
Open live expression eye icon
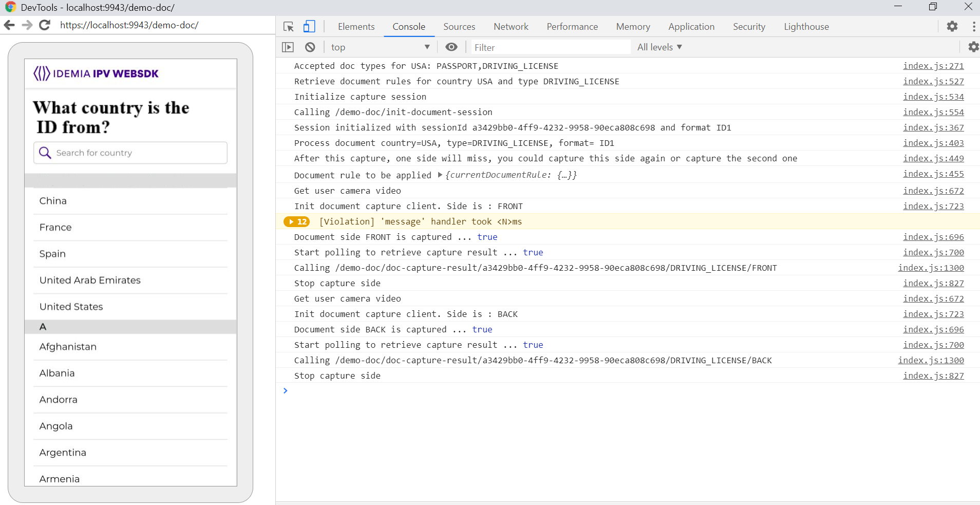coord(451,47)
